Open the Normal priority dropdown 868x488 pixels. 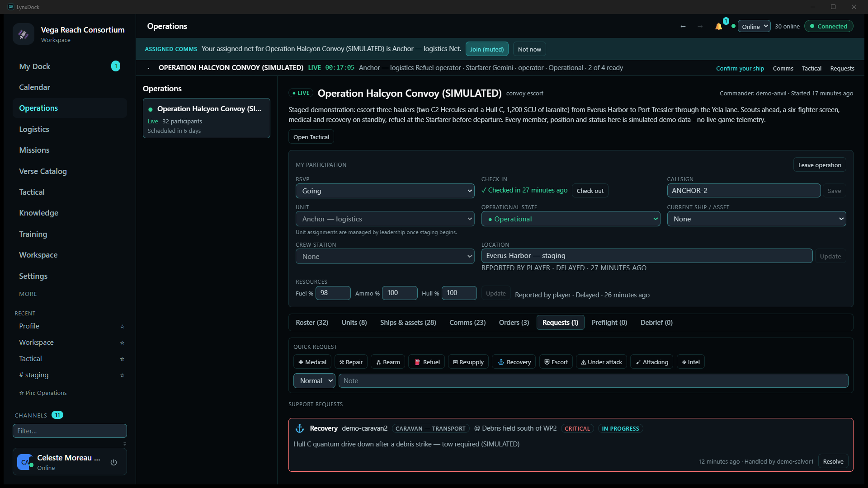[x=314, y=380]
